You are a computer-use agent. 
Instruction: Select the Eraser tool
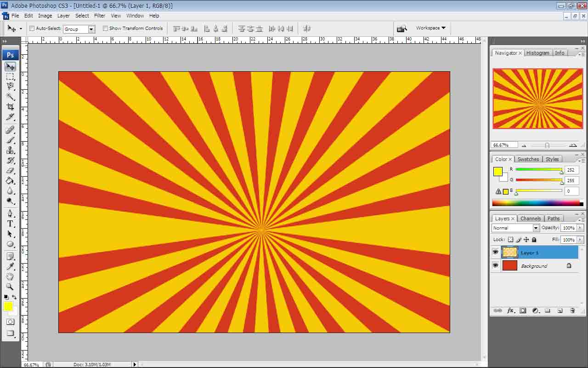click(x=10, y=171)
